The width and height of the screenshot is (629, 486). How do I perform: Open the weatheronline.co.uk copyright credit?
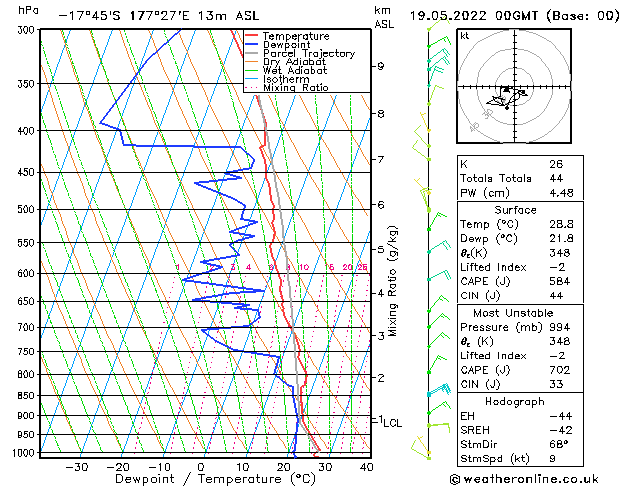click(x=524, y=479)
